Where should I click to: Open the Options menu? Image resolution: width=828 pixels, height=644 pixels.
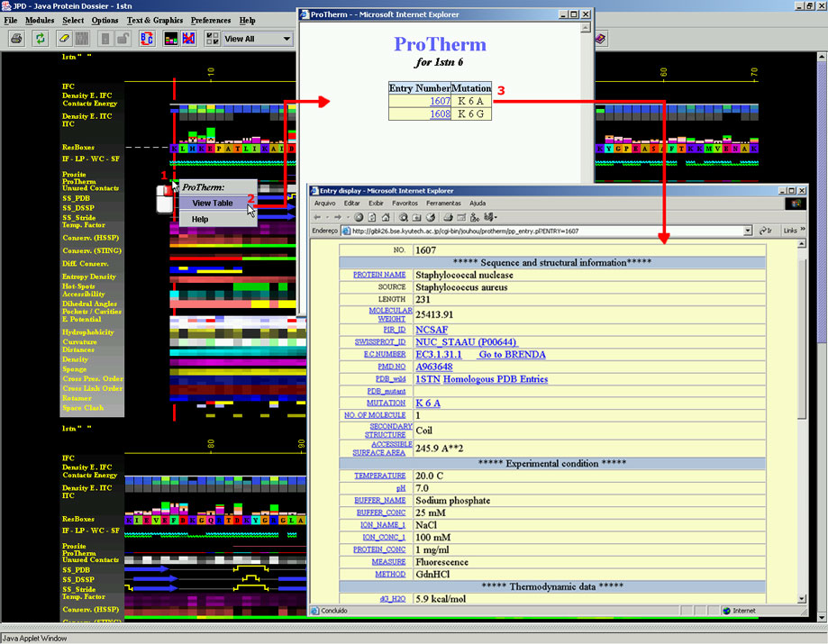tap(105, 20)
